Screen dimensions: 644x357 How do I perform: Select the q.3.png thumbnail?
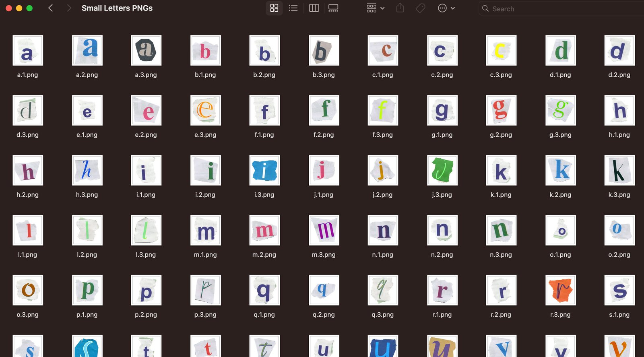(383, 290)
